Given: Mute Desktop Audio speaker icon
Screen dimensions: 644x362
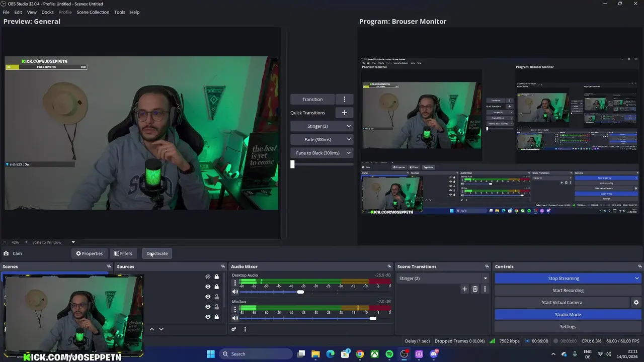Looking at the screenshot, I should pos(235,292).
